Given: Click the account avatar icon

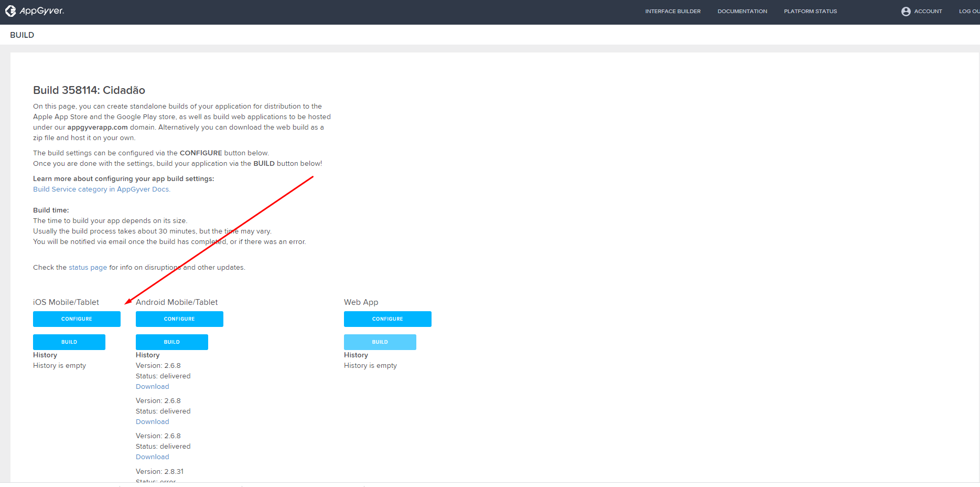Looking at the screenshot, I should coord(906,12).
